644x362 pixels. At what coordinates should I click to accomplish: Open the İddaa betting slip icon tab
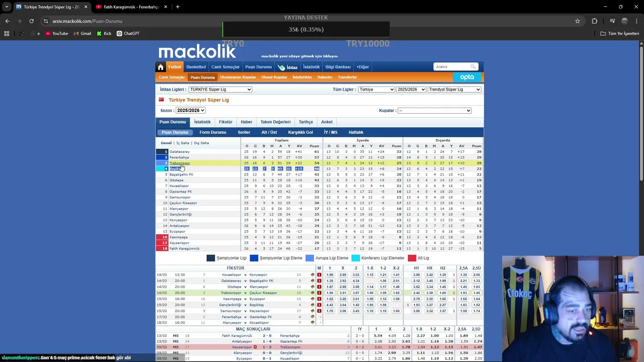point(288,67)
